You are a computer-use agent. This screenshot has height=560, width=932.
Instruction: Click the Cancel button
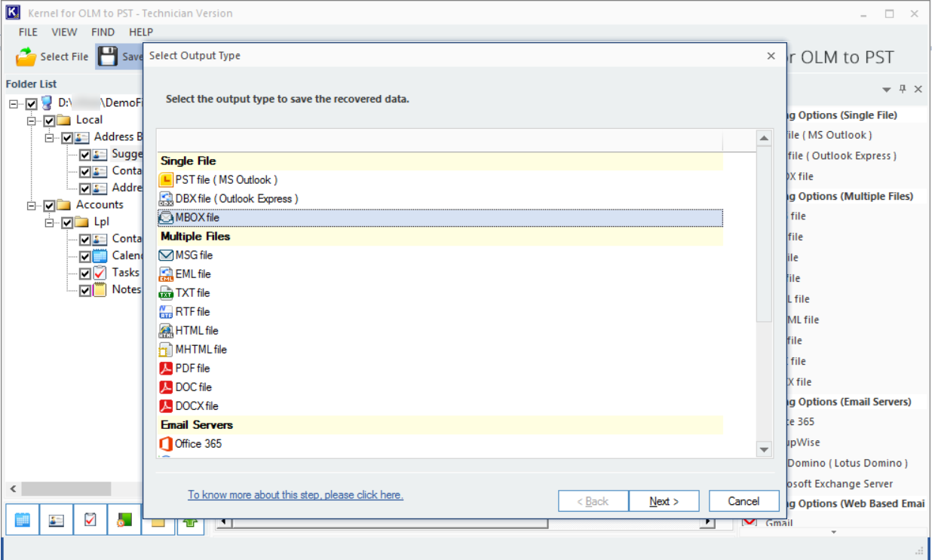(x=743, y=501)
